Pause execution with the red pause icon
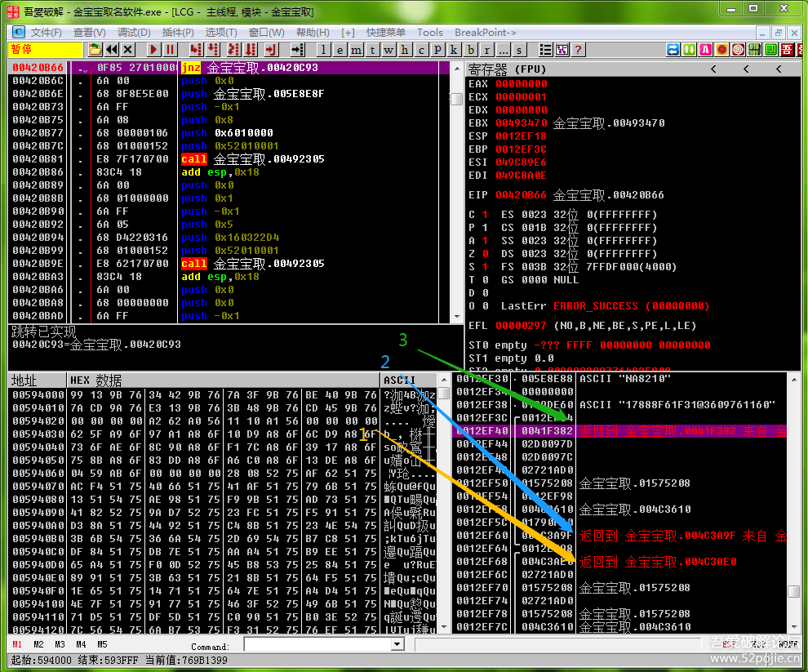 tap(170, 50)
